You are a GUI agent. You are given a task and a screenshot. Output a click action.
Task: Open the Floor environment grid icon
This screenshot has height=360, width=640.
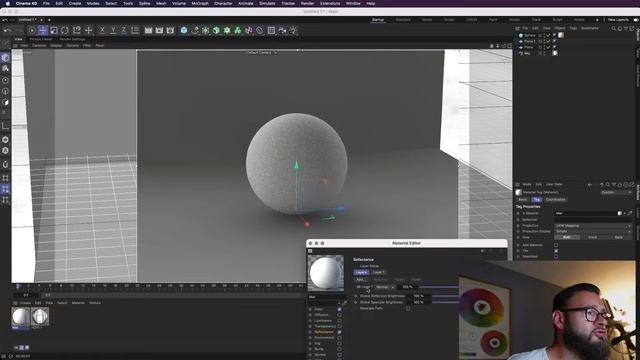[x=271, y=30]
